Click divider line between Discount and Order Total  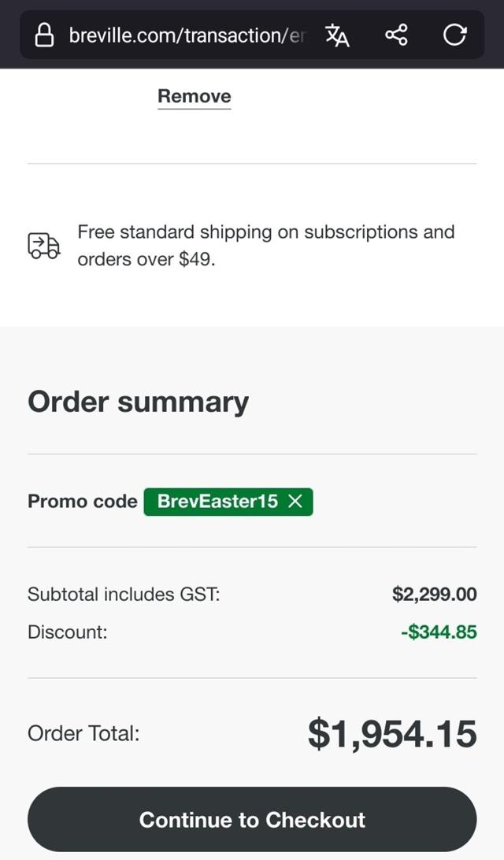[252, 678]
